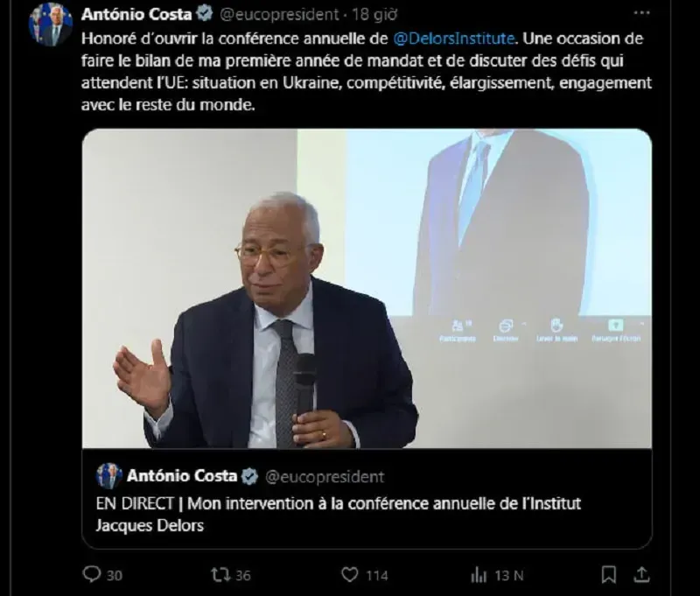Repost this tweet via retweet icon
The height and width of the screenshot is (596, 700).
tap(220, 575)
